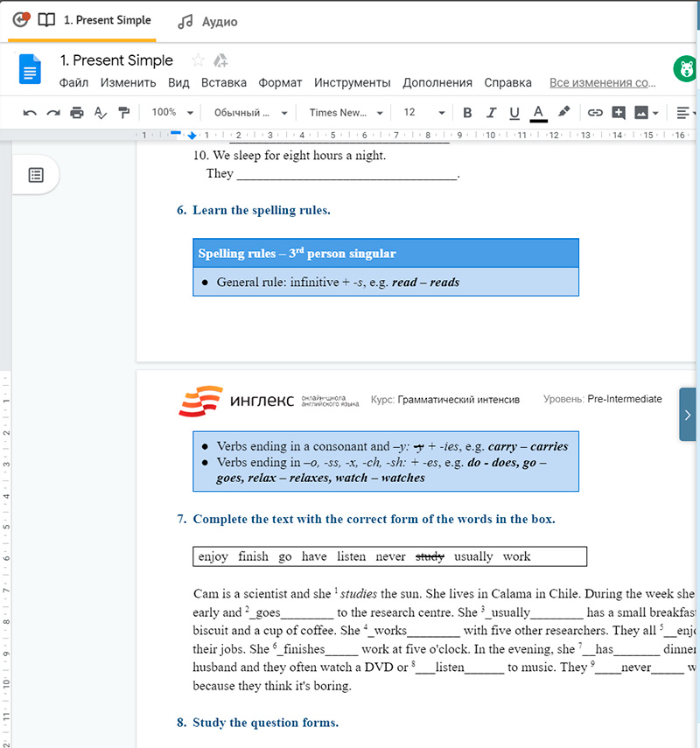Viewport: 700px width, 748px height.
Task: Open the 100% zoom dropdown
Action: click(171, 113)
